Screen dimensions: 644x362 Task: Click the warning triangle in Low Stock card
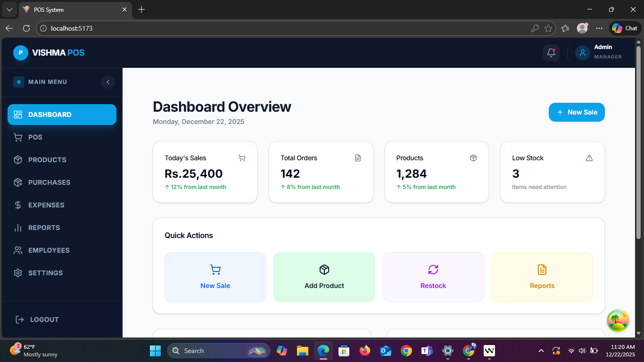point(589,158)
